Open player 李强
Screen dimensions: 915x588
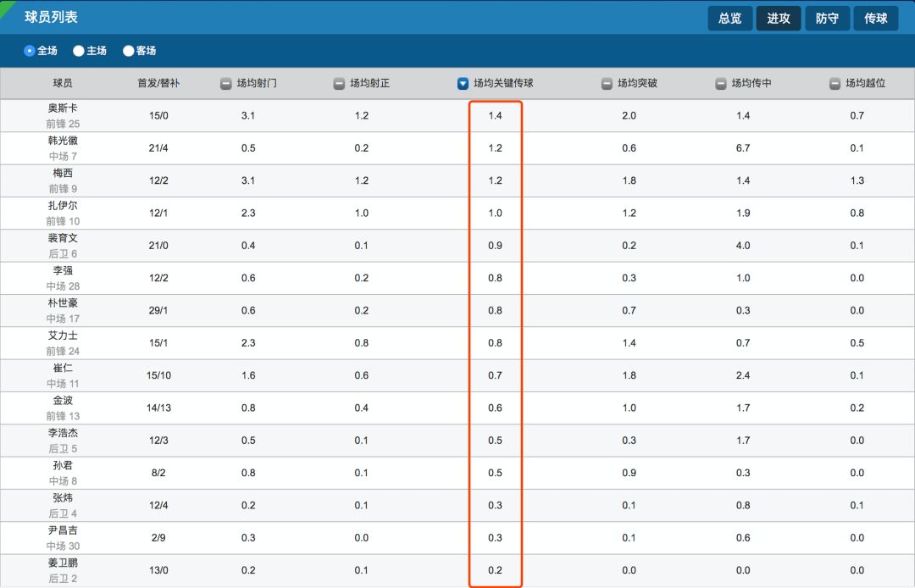(63, 270)
